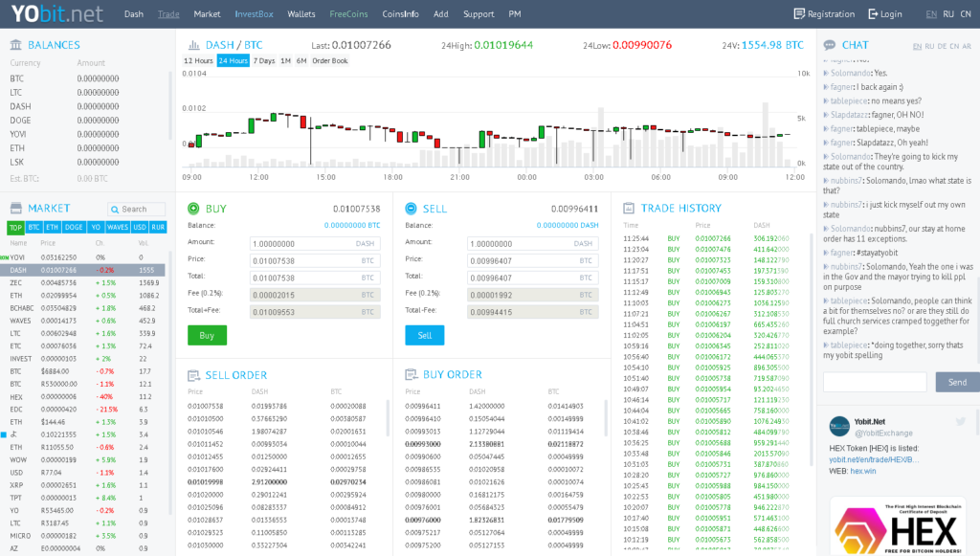
Task: Click DOGE balance row
Action: pos(87,121)
